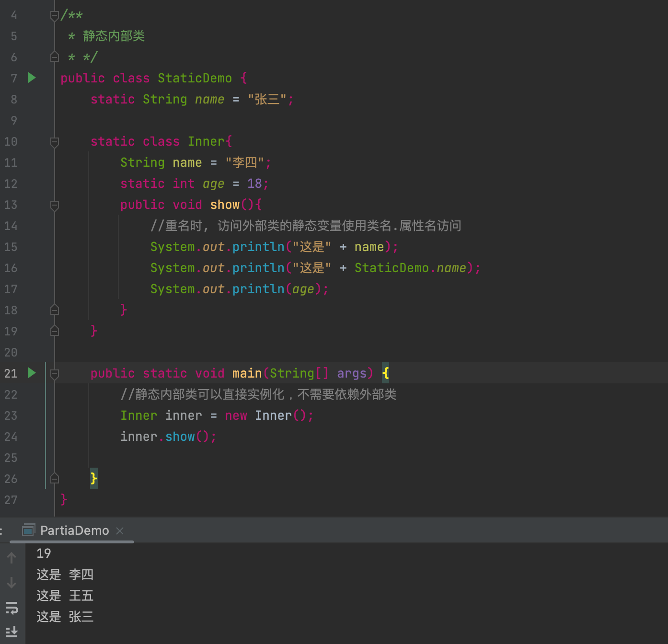
Task: Run StaticDemo class from line 7 gutter
Action: click(x=32, y=78)
